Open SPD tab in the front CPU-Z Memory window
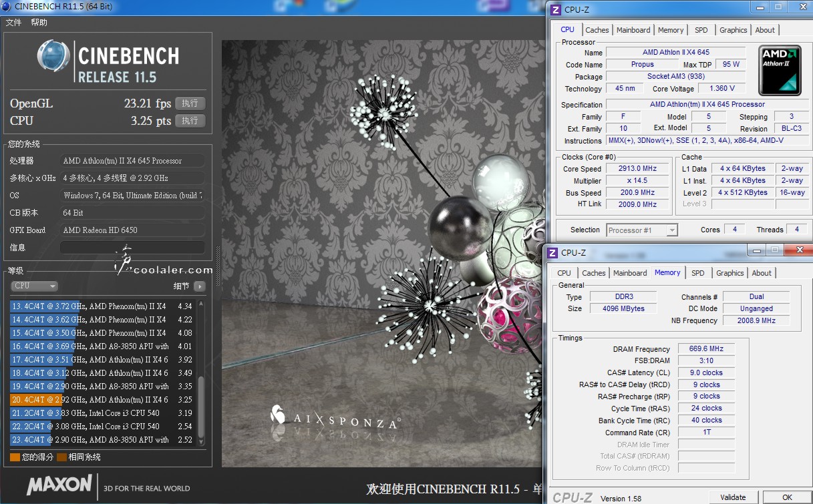 click(697, 273)
